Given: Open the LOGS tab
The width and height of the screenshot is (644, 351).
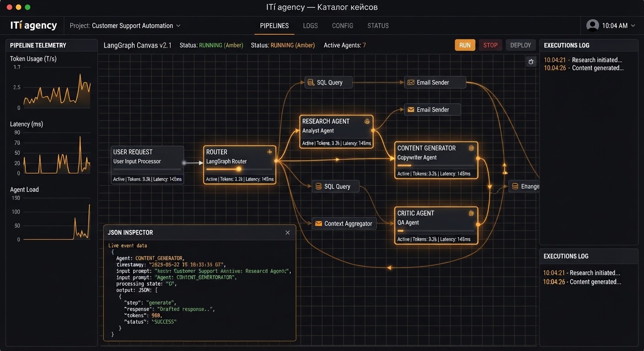Looking at the screenshot, I should pos(310,26).
